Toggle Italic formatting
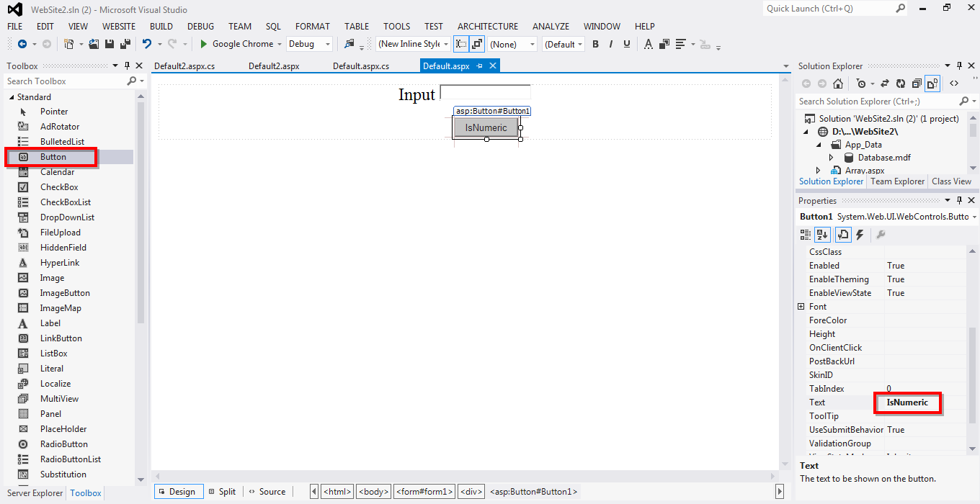Viewport: 980px width, 504px height. coord(610,43)
